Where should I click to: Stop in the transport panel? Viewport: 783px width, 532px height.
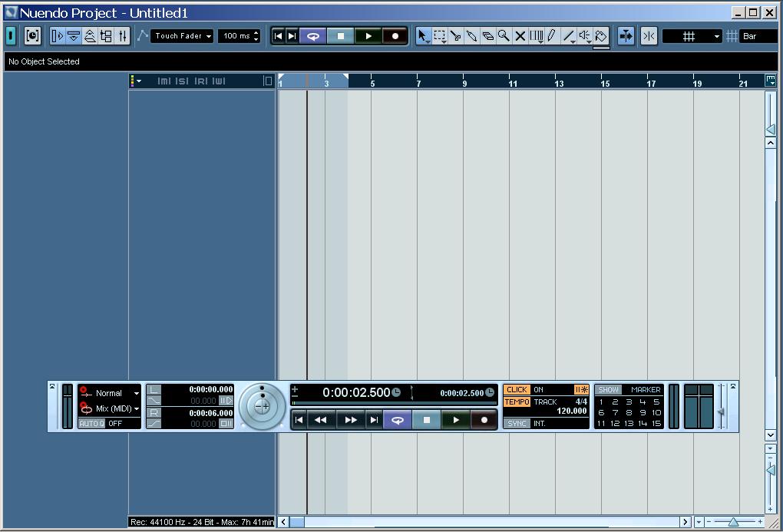pos(427,420)
